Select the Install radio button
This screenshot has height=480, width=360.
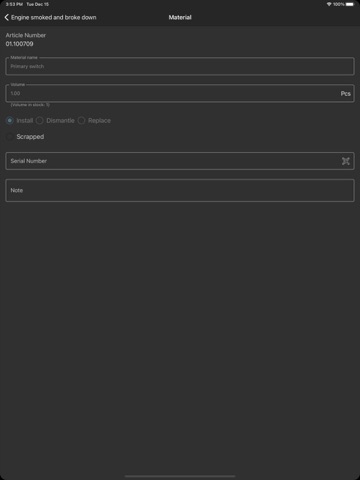click(x=10, y=120)
